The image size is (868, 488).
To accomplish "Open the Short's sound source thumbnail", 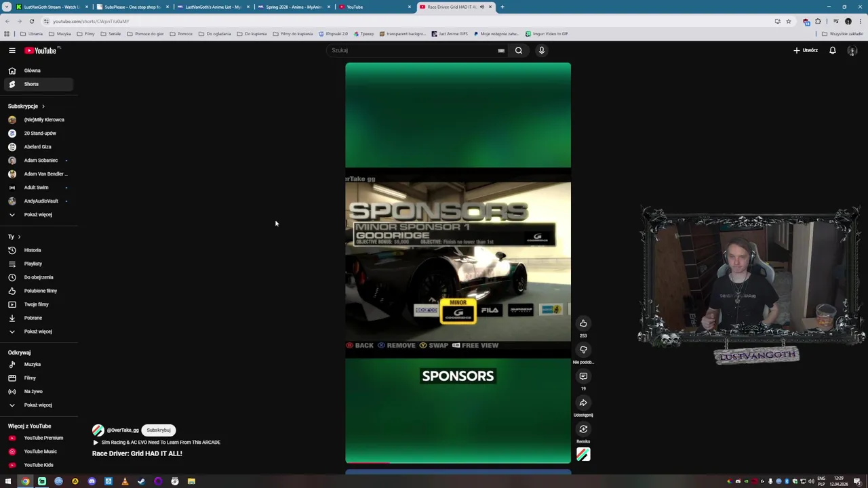I will (583, 455).
